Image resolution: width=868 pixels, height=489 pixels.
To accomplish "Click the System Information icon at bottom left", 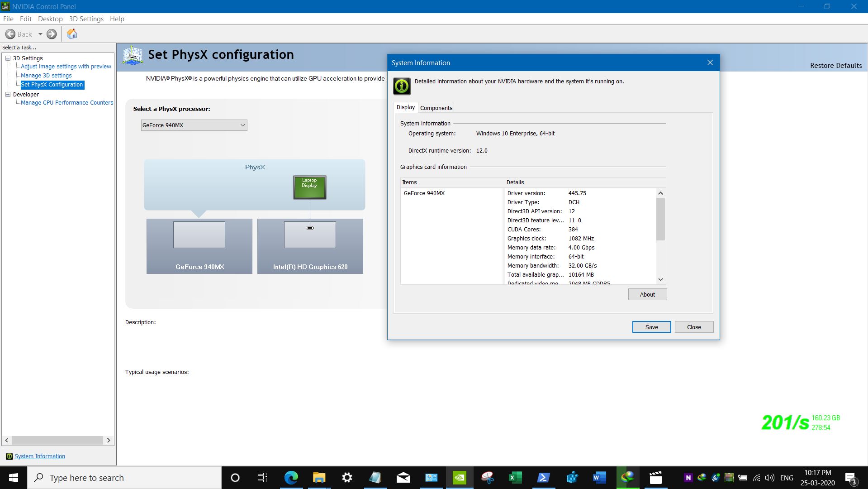I will 9,456.
